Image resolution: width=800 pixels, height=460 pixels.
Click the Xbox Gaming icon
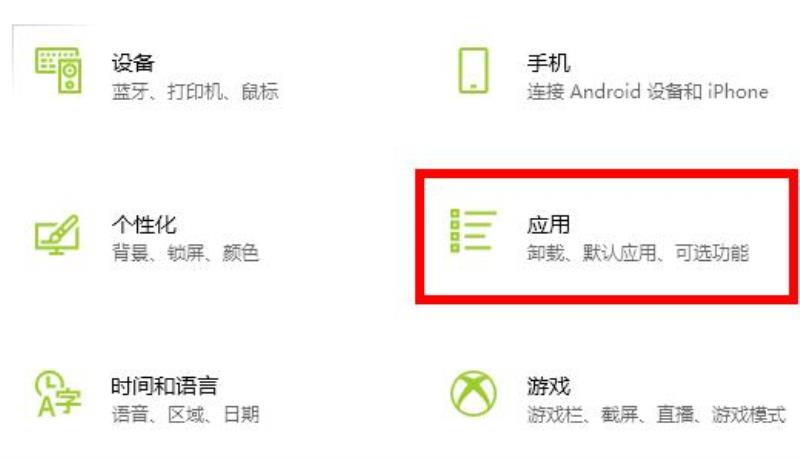pyautogui.click(x=473, y=393)
